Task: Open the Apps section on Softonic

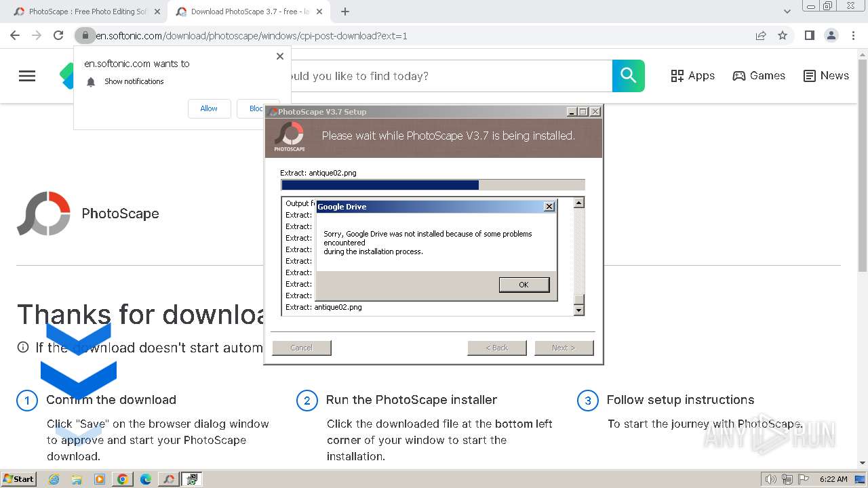Action: tap(692, 76)
